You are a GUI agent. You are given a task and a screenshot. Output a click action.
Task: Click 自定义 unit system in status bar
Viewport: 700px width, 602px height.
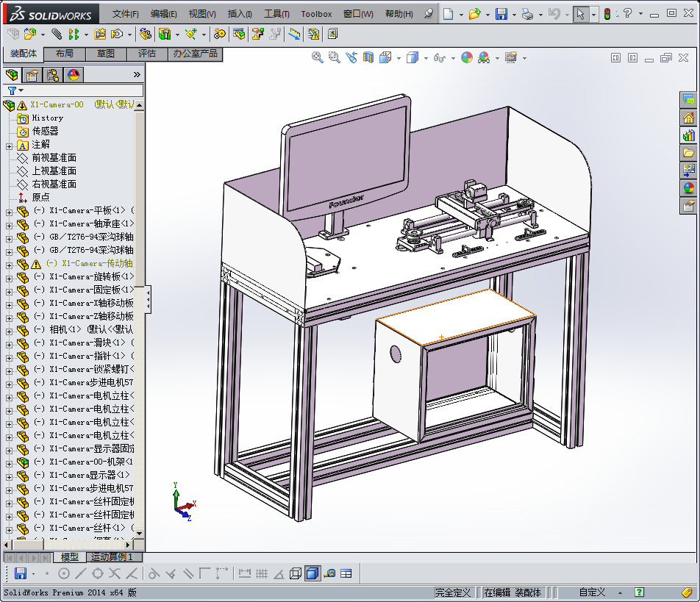click(592, 592)
